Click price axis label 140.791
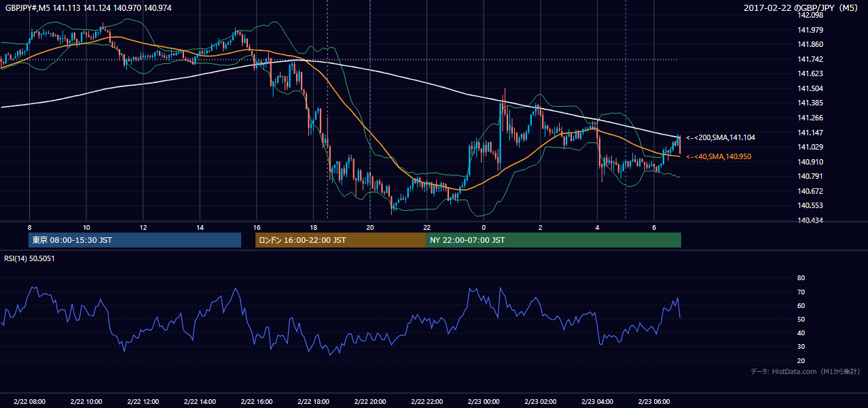Screen dimensions: 868x408 (x=811, y=176)
